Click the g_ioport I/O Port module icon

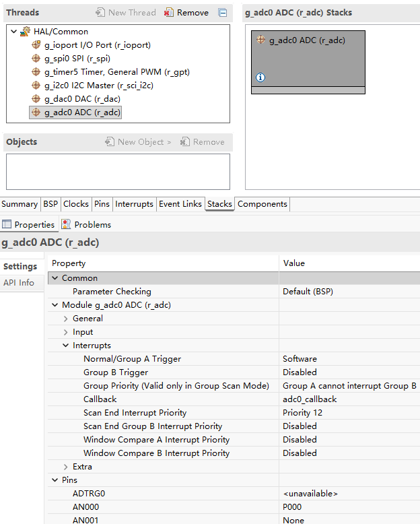click(36, 44)
